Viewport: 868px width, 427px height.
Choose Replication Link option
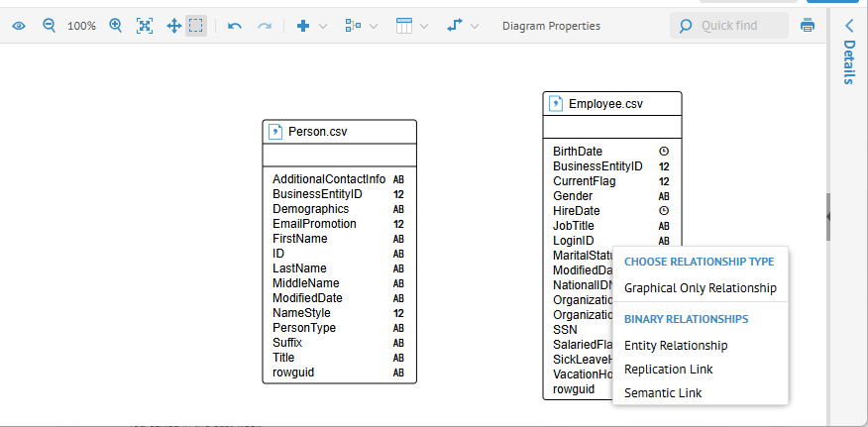click(668, 370)
